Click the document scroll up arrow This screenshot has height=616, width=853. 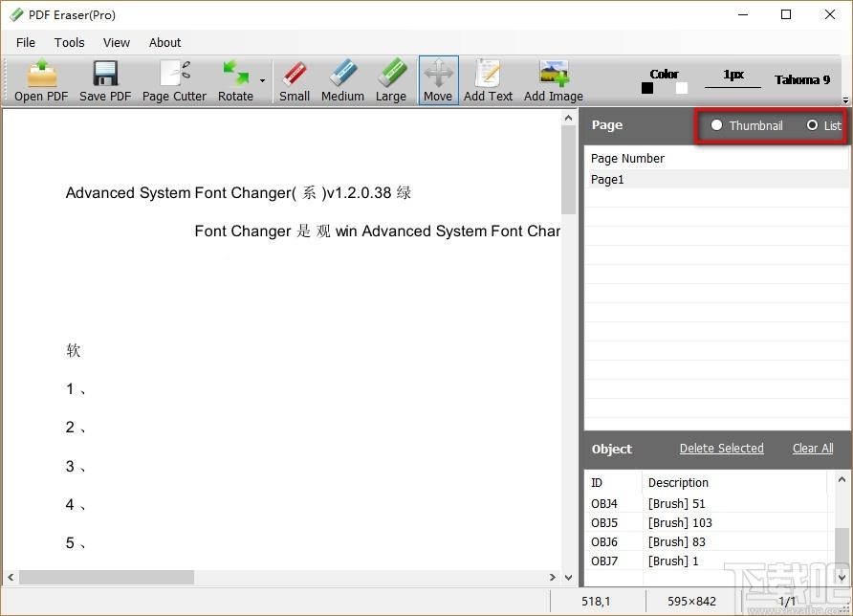[x=568, y=118]
